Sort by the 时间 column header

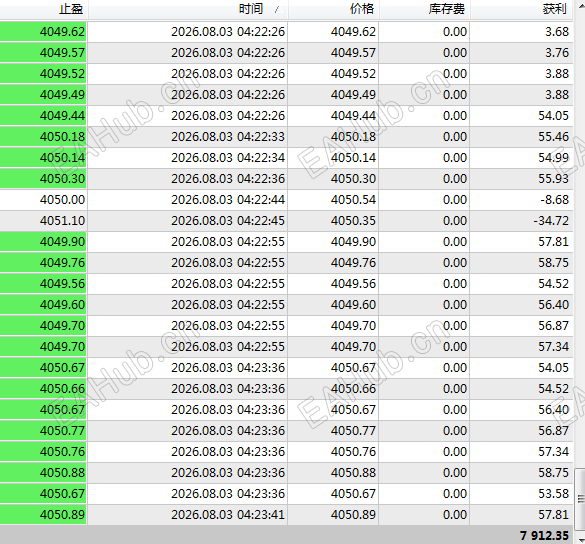[x=188, y=9]
